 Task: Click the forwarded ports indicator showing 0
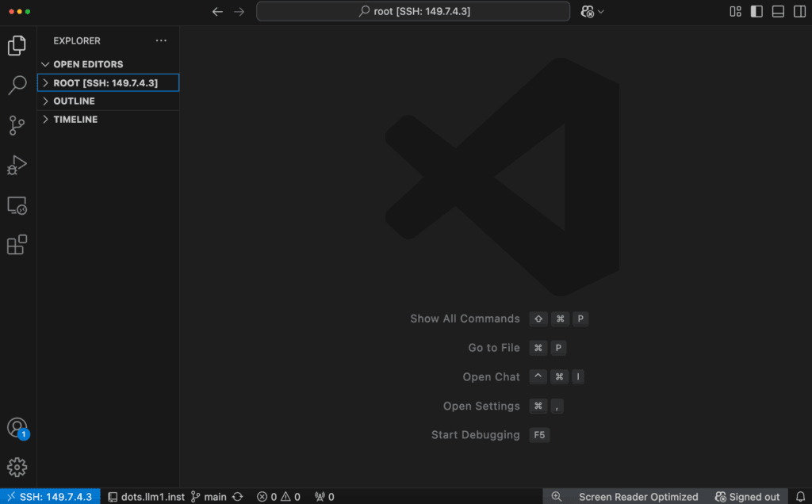(324, 497)
